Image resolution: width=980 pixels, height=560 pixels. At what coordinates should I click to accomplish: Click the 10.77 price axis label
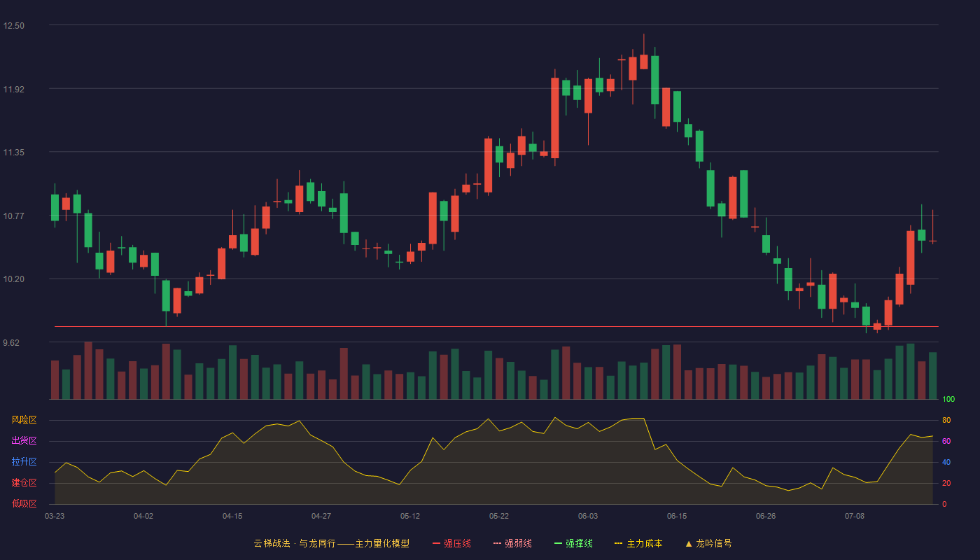(13, 216)
